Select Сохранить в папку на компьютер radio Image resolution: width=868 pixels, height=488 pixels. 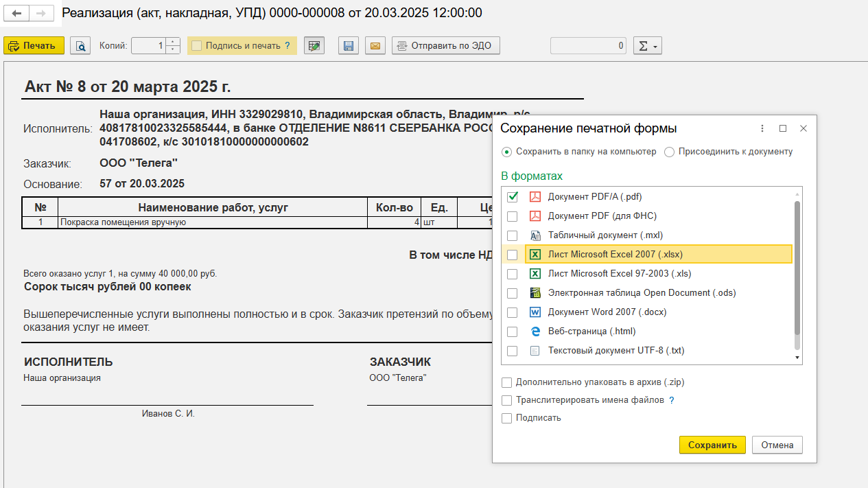[507, 152]
